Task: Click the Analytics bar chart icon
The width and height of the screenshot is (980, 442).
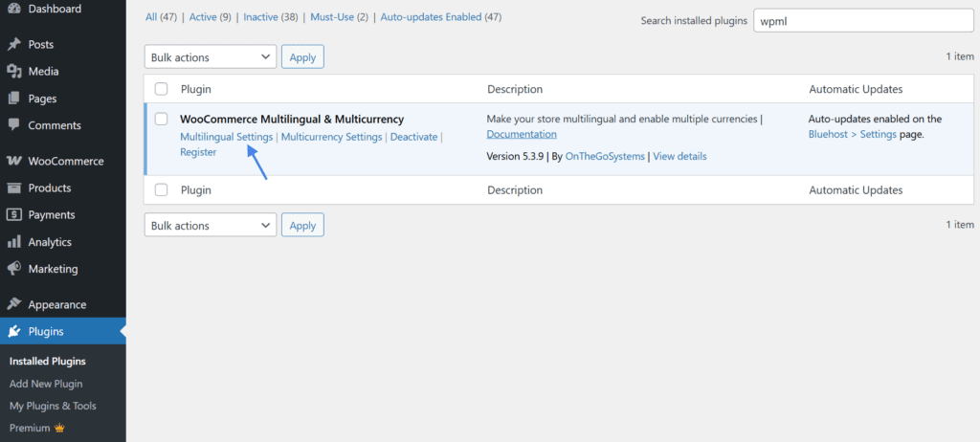Action: (13, 242)
